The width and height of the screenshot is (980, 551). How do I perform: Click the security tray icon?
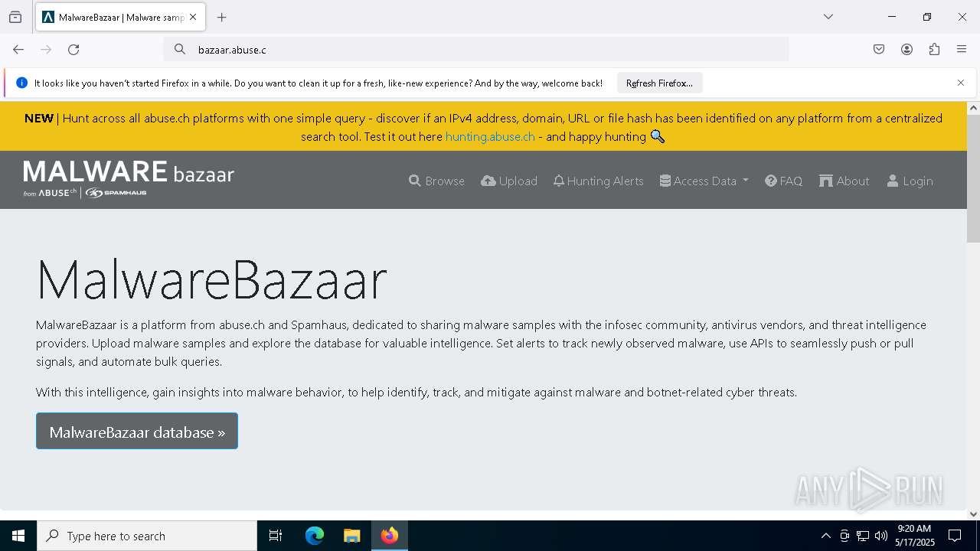click(844, 536)
